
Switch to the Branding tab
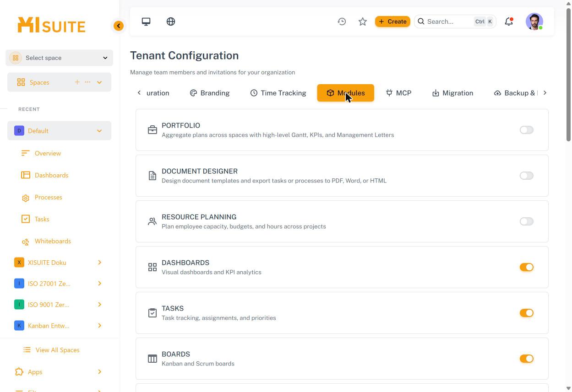pyautogui.click(x=210, y=93)
